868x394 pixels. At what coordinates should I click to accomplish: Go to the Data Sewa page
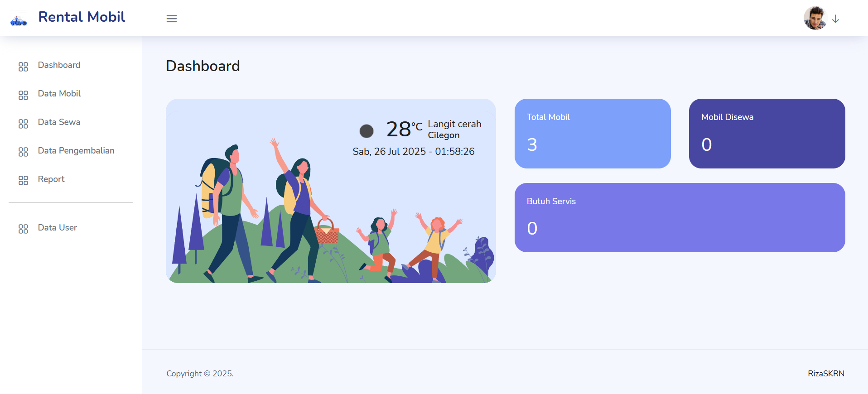(59, 122)
